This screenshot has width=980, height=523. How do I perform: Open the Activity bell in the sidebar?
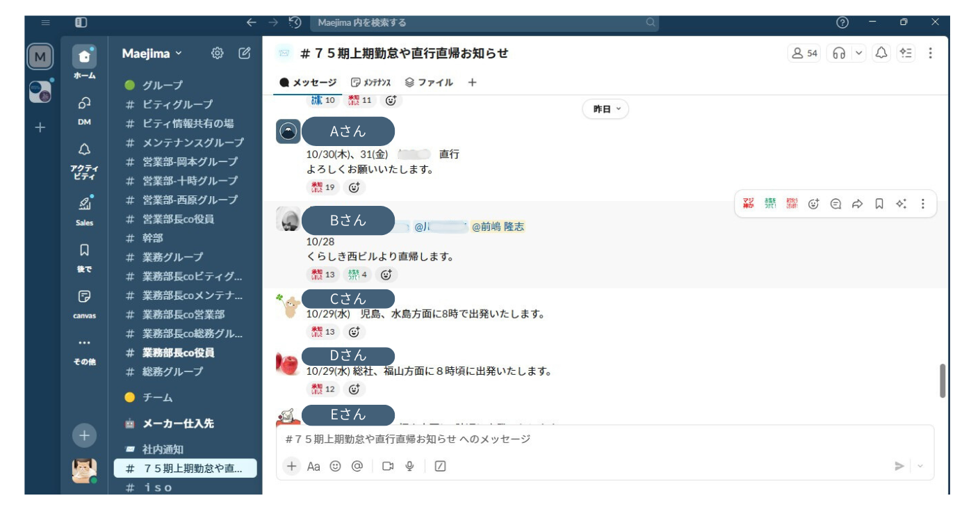click(84, 150)
